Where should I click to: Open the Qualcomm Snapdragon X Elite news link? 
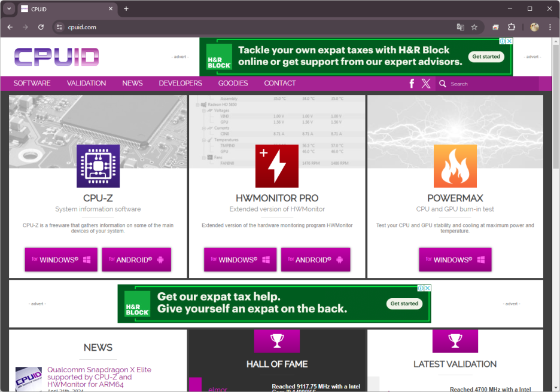pos(99,377)
